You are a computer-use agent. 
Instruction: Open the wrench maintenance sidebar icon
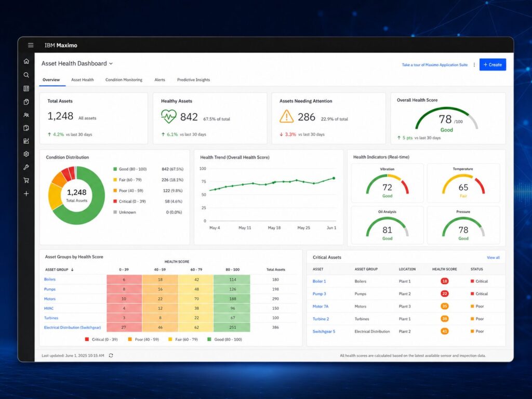(x=26, y=167)
